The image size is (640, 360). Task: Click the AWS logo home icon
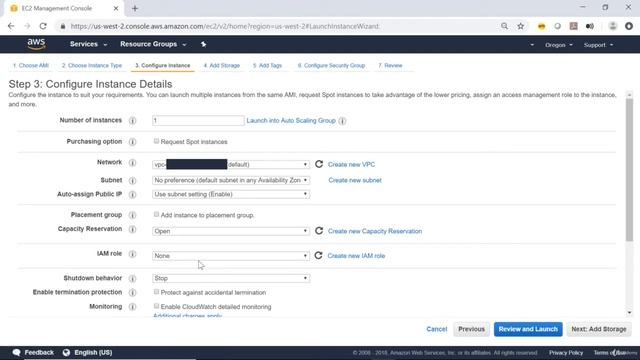(36, 44)
